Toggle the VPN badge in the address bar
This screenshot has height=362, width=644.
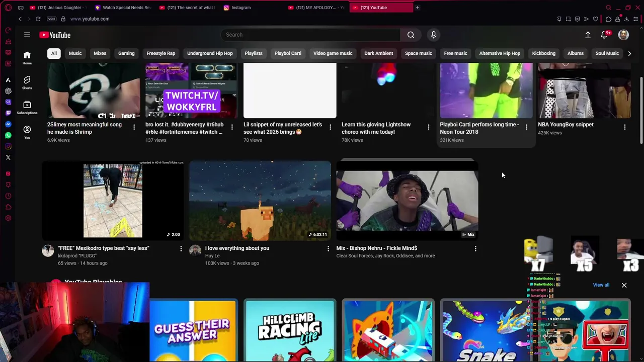coord(51,19)
